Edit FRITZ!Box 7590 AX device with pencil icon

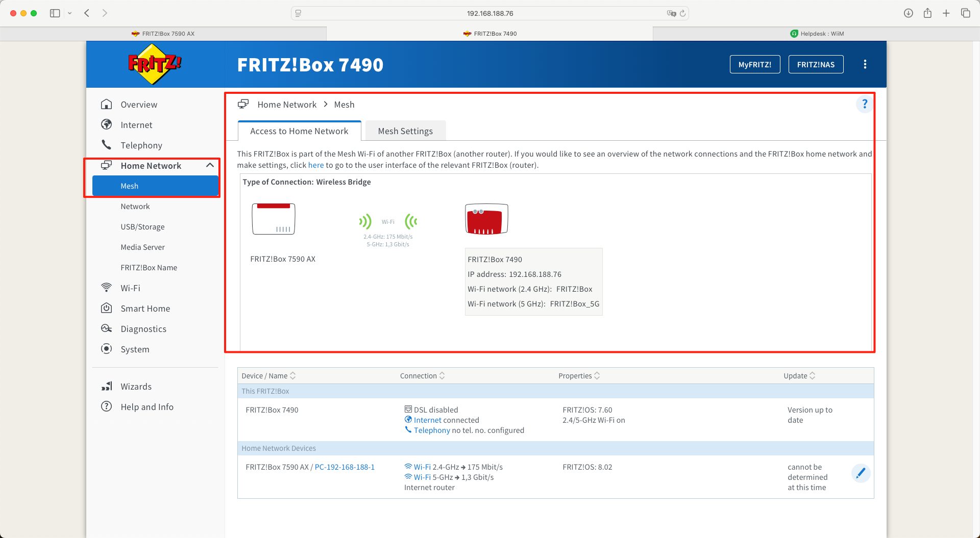pos(861,473)
